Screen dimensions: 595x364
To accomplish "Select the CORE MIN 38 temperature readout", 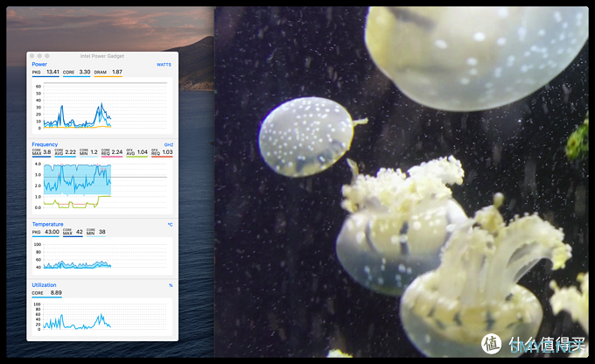I will (x=95, y=232).
